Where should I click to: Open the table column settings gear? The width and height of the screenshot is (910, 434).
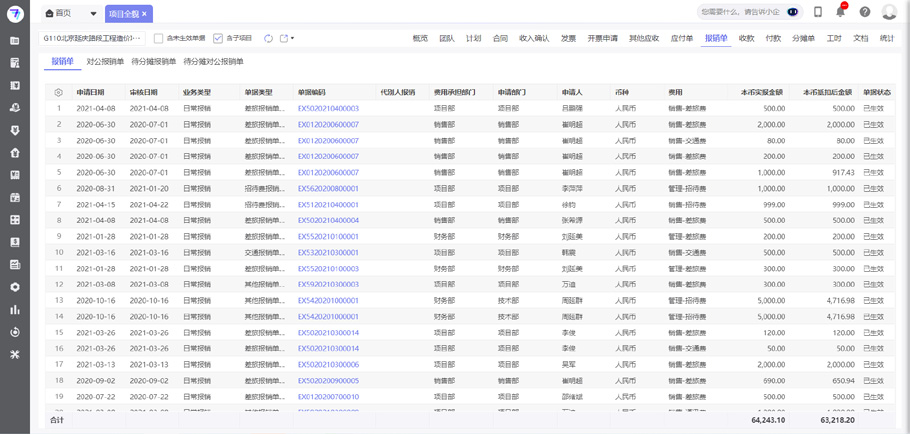click(x=58, y=92)
